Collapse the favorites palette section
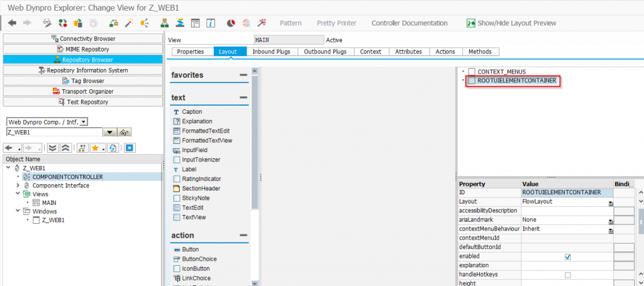This screenshot has width=644, height=286. 243,75
